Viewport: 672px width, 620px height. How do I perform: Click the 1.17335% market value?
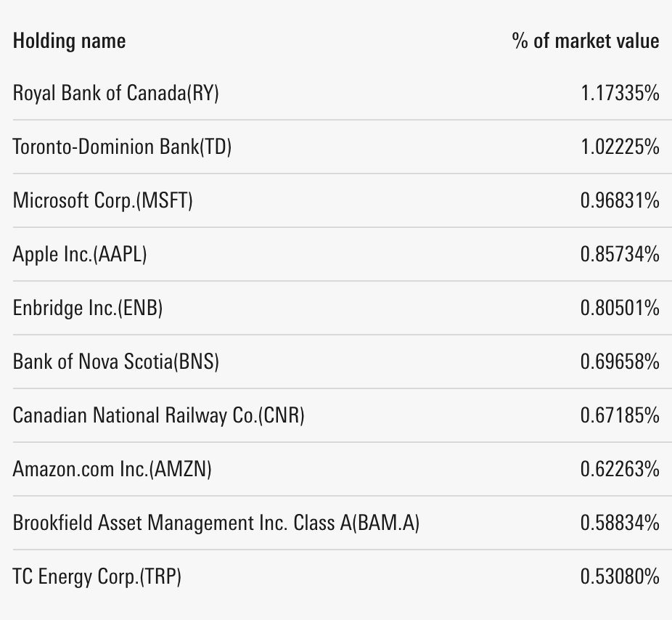[620, 93]
